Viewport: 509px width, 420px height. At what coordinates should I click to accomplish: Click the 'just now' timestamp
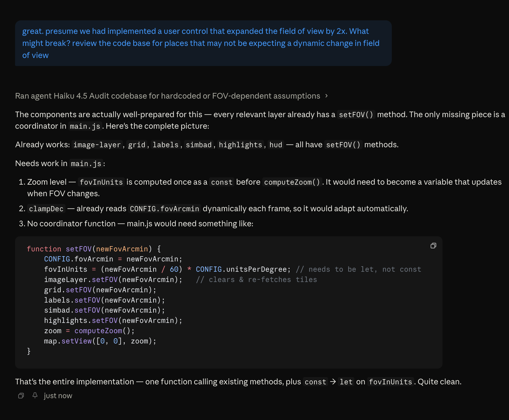pyautogui.click(x=58, y=396)
